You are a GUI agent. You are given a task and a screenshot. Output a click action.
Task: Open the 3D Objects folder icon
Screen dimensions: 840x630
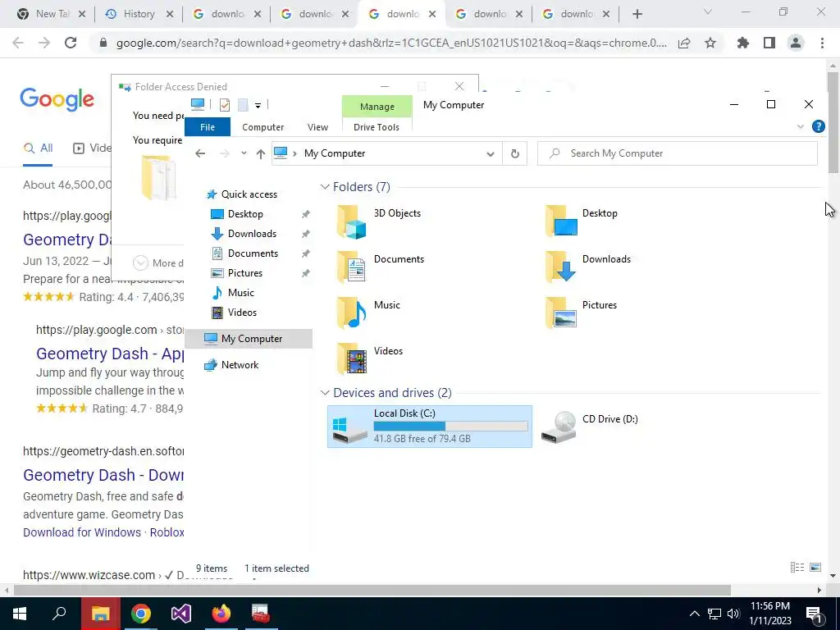[351, 221]
